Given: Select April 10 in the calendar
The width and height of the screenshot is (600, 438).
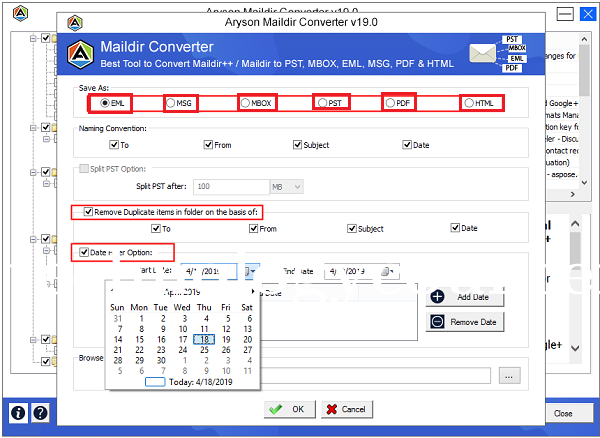Looking at the screenshot, I should tap(183, 329).
